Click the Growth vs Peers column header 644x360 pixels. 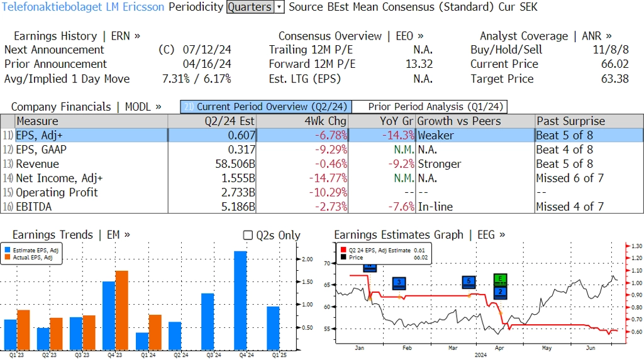click(x=475, y=121)
